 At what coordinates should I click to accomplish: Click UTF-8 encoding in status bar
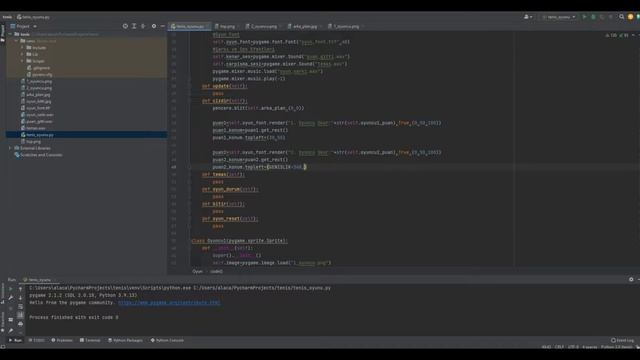(573, 347)
